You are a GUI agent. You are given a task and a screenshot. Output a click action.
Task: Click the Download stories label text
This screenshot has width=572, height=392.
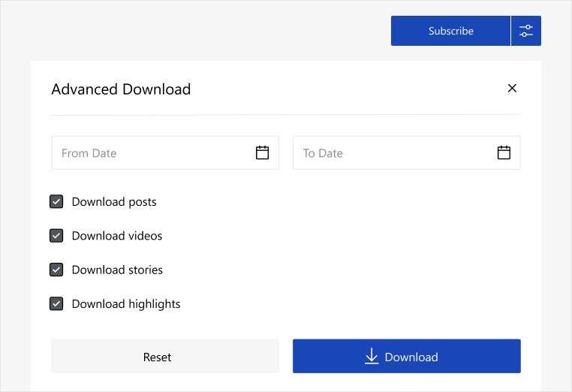coord(117,270)
